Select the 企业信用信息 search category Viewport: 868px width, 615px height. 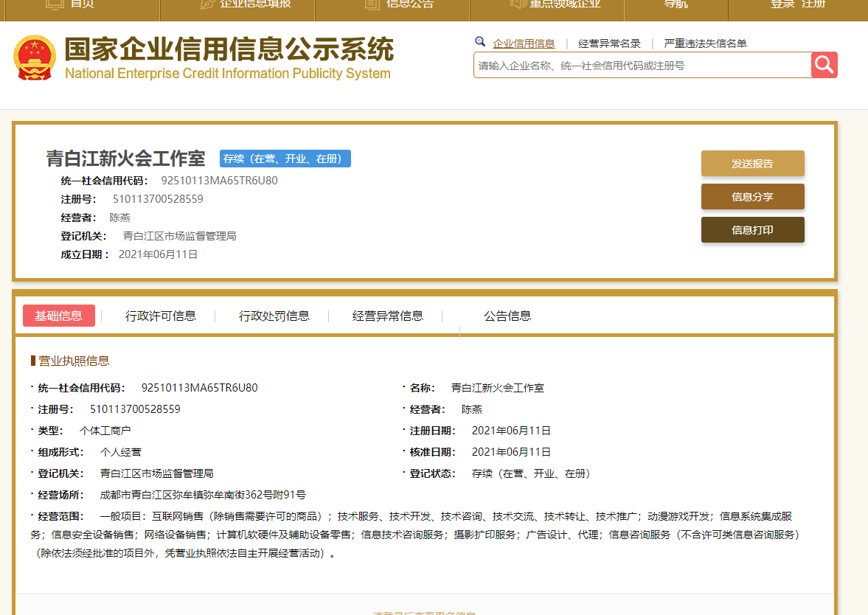(524, 44)
